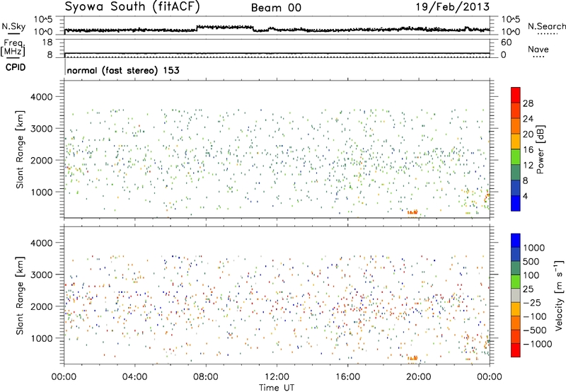Click the 20 label on Power colorbar
The height and width of the screenshot is (392, 566).
point(528,134)
